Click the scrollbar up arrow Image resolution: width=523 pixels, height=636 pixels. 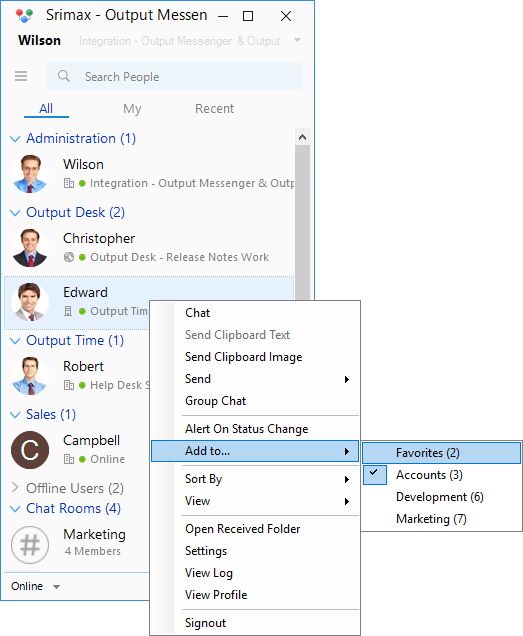coord(302,137)
